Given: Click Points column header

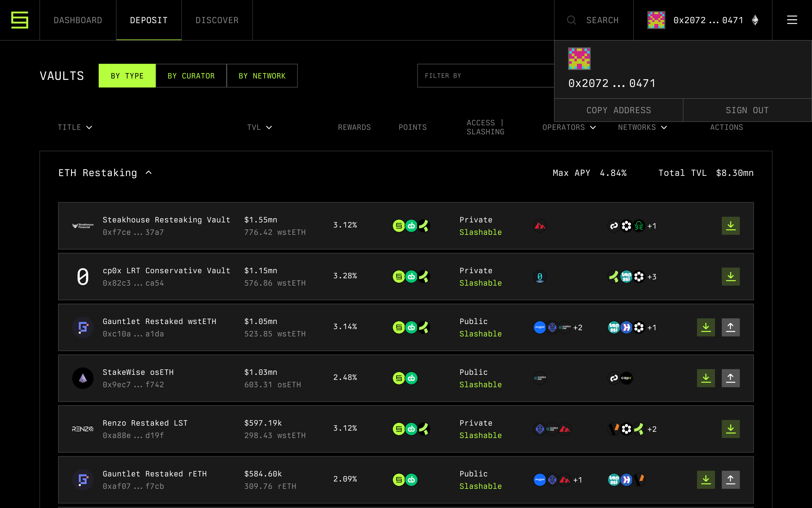Looking at the screenshot, I should [x=413, y=127].
